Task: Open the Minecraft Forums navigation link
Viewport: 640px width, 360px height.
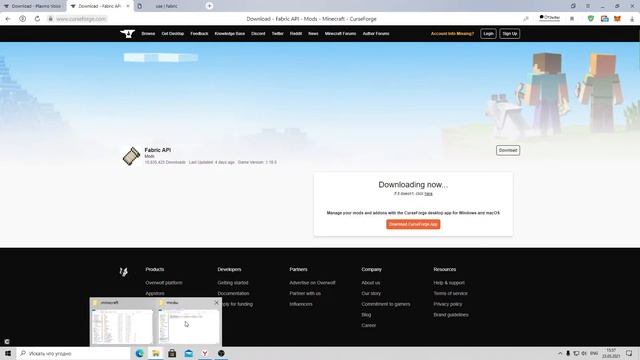Action: pos(340,34)
